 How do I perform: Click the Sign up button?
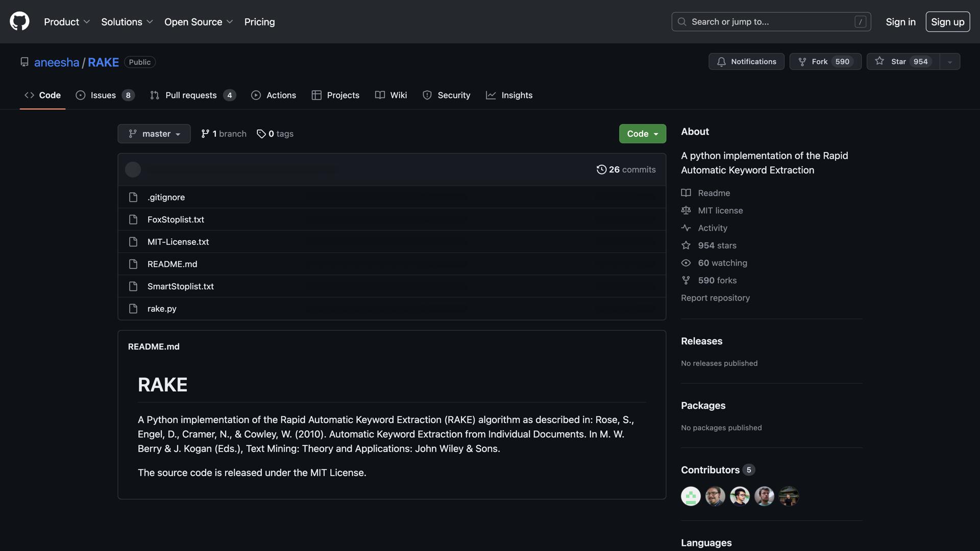(x=947, y=22)
